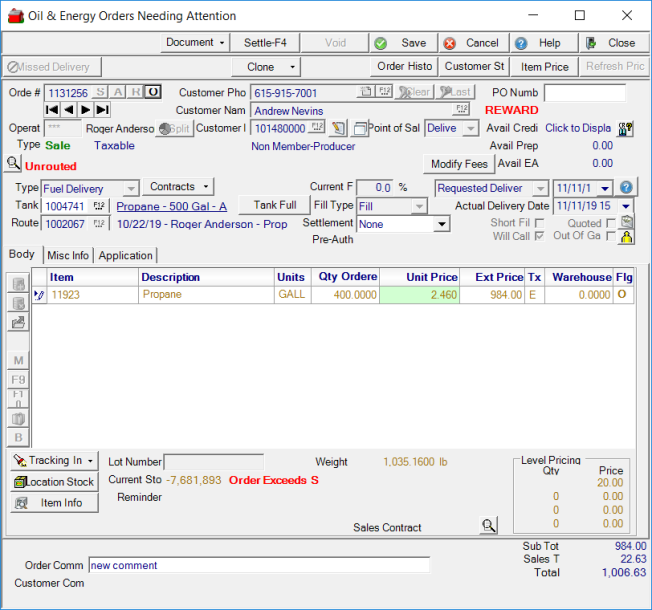Open the Application tab

[x=125, y=256]
